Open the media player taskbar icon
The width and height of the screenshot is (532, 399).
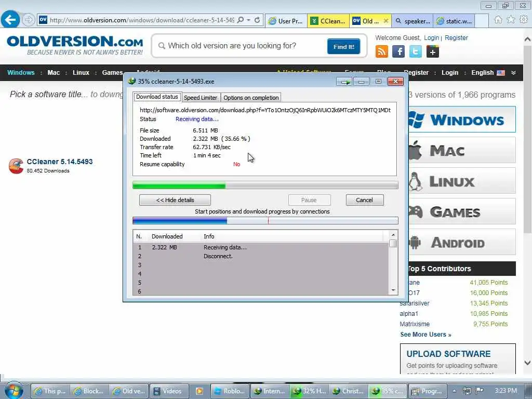tap(199, 391)
